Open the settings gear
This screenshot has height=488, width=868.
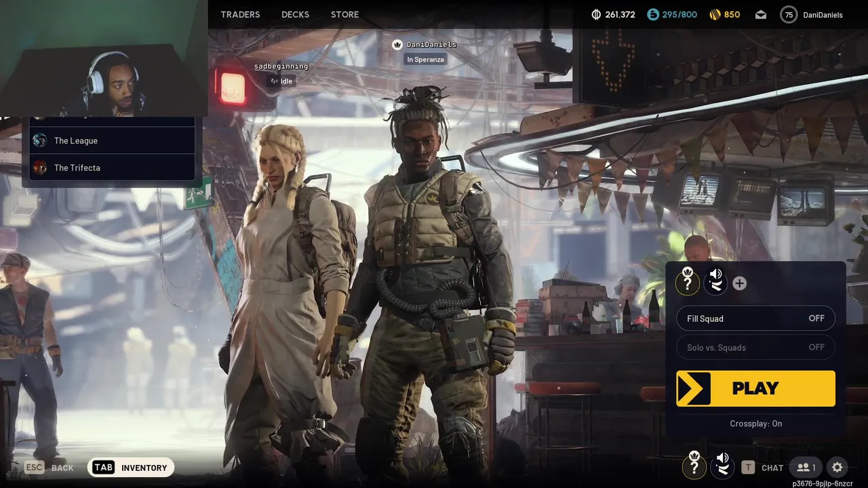837,467
